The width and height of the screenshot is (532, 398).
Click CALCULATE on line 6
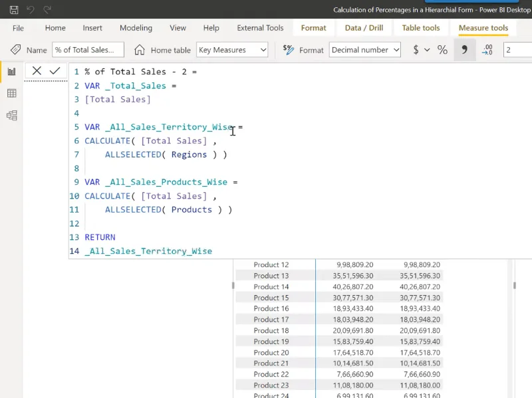(107, 141)
